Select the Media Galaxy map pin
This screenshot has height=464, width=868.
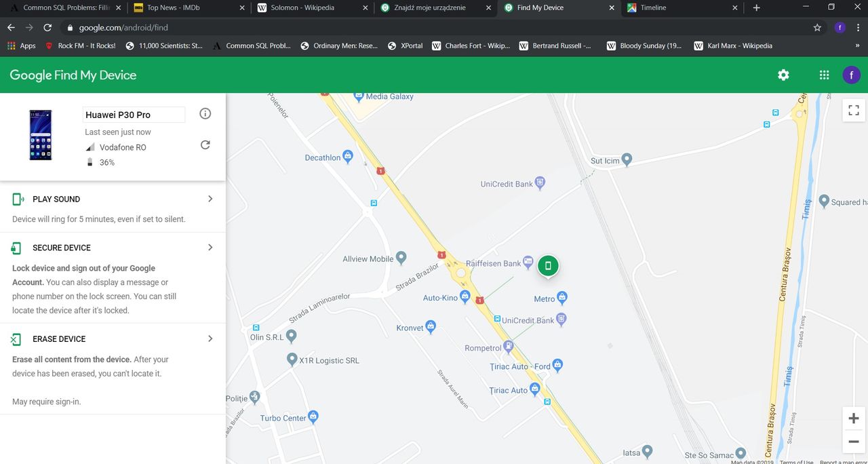coord(359,96)
